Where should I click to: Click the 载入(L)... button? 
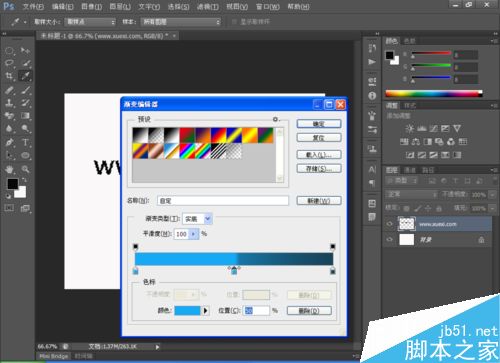coord(319,155)
